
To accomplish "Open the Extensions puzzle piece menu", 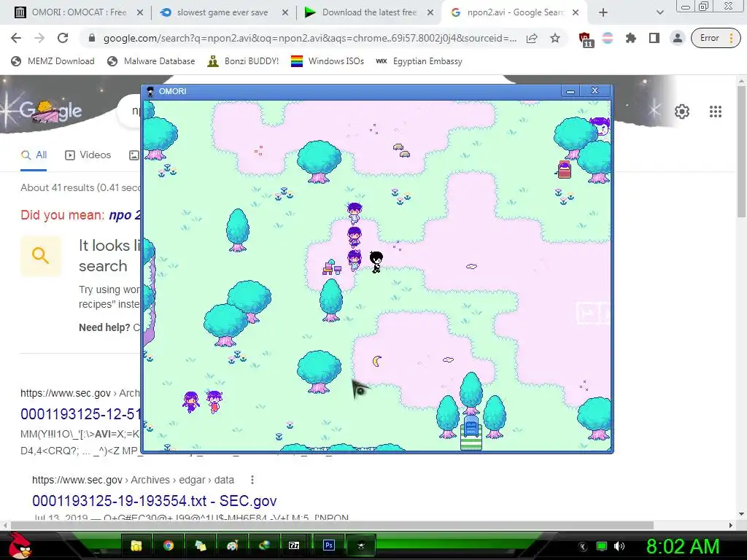I will coord(631,38).
